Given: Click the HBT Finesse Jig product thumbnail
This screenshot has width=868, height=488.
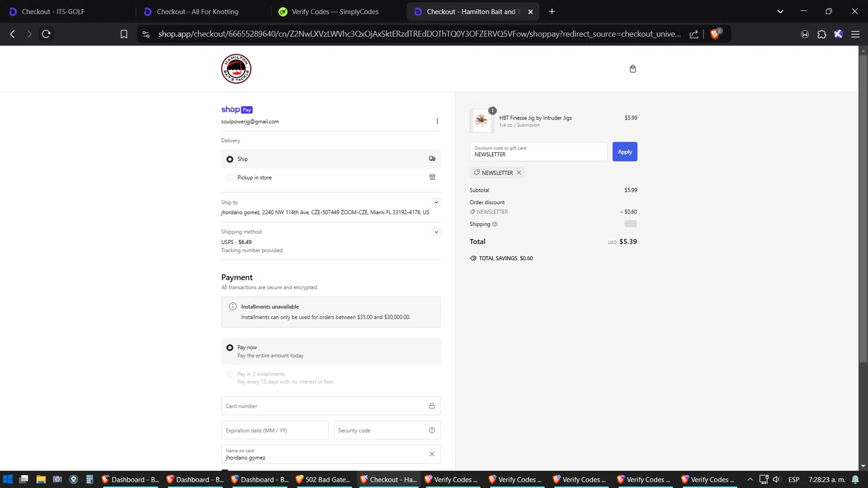Looking at the screenshot, I should 481,121.
